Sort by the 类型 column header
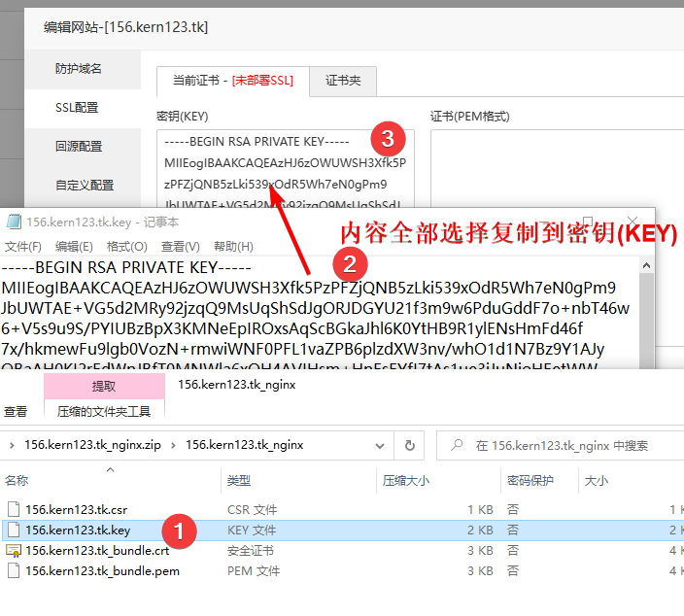Screen dimensions: 684x616 pyautogui.click(x=299, y=480)
